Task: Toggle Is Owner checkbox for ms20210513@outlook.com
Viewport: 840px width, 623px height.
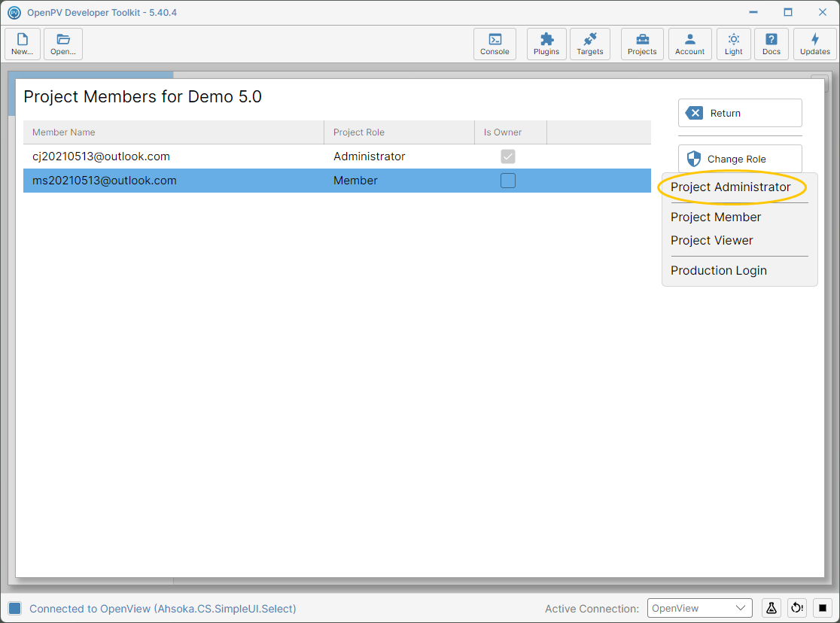Action: (508, 181)
